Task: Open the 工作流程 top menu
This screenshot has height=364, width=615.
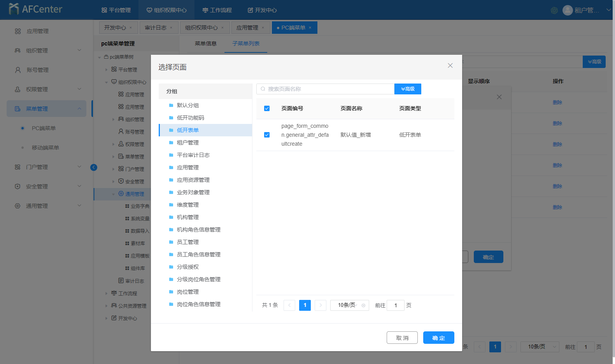Action: click(217, 10)
